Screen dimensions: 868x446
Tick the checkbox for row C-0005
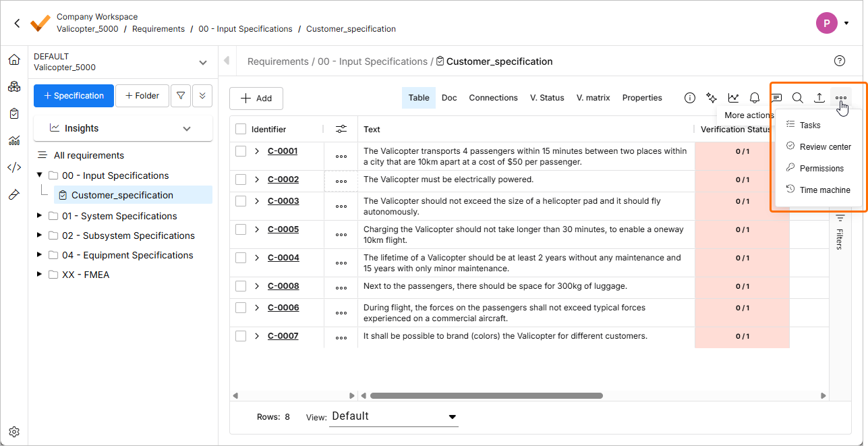tap(241, 229)
